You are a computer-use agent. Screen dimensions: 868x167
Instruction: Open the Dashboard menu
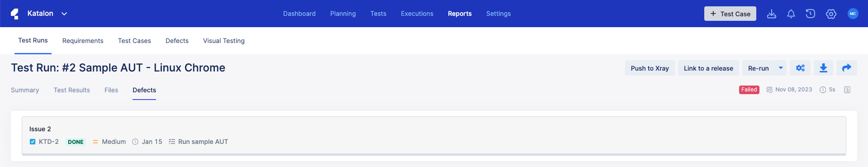coord(299,14)
